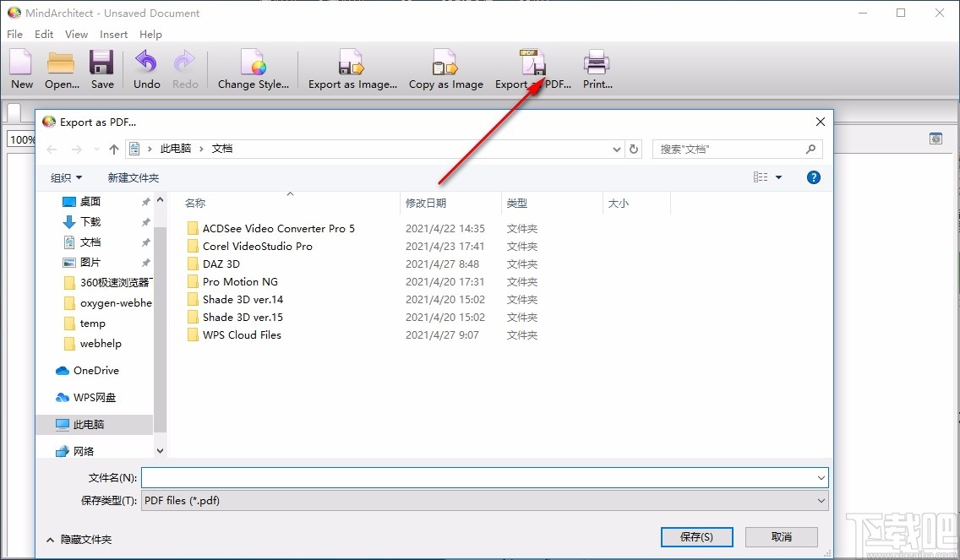Image resolution: width=960 pixels, height=560 pixels.
Task: Open the File menu
Action: (x=14, y=35)
